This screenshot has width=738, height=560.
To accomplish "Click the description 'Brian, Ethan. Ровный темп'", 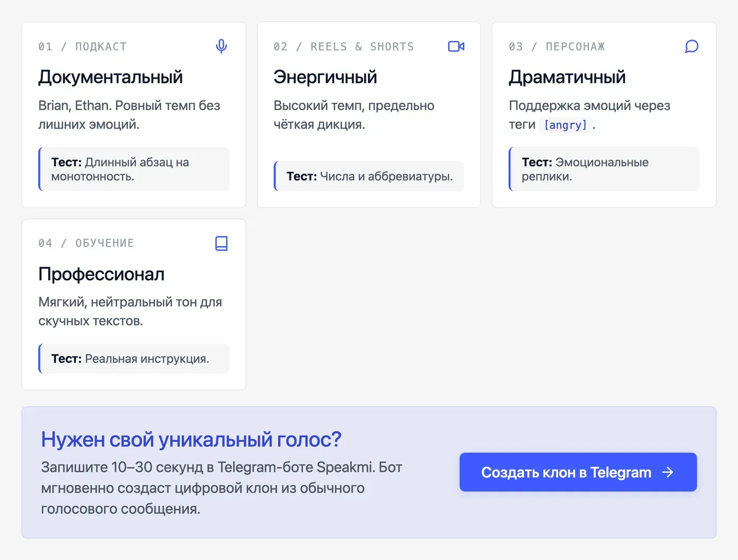I will [x=129, y=115].
